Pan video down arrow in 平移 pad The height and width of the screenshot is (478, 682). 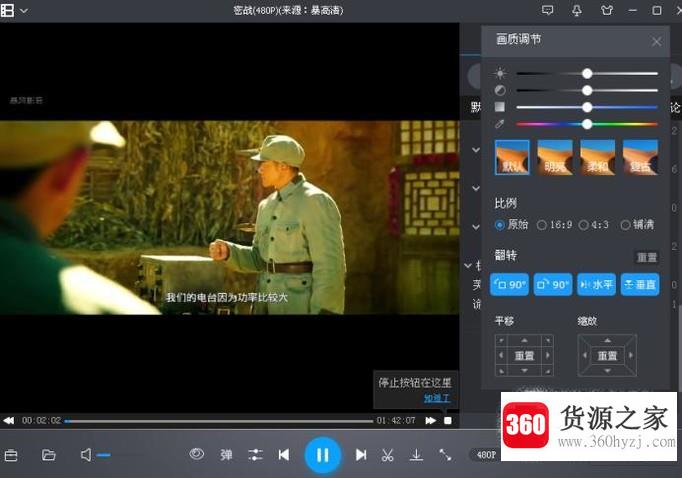[524, 371]
